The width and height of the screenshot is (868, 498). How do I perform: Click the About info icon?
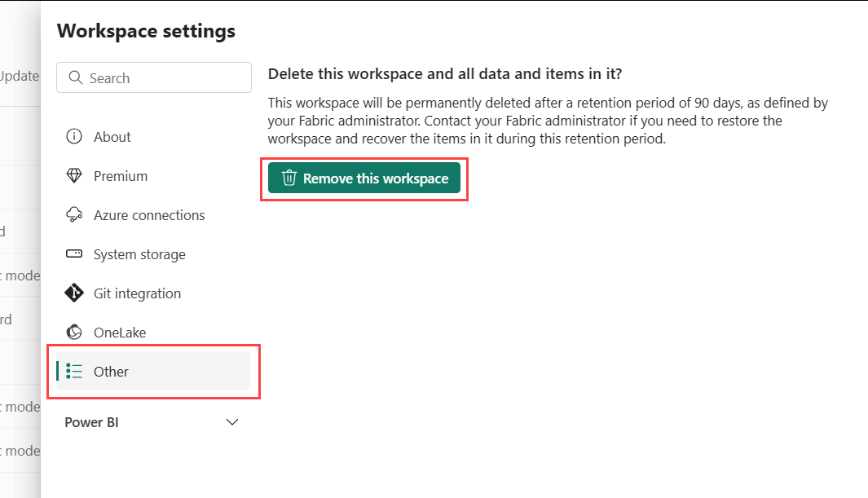[74, 137]
